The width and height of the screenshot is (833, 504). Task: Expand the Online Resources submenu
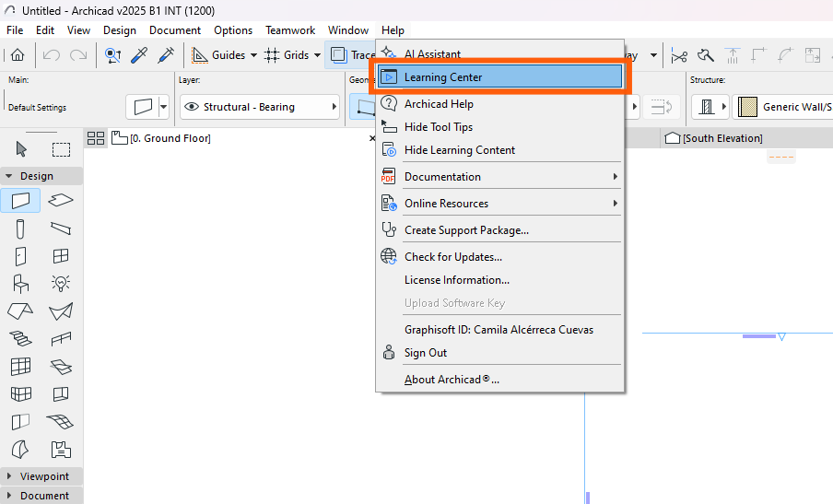tap(499, 203)
